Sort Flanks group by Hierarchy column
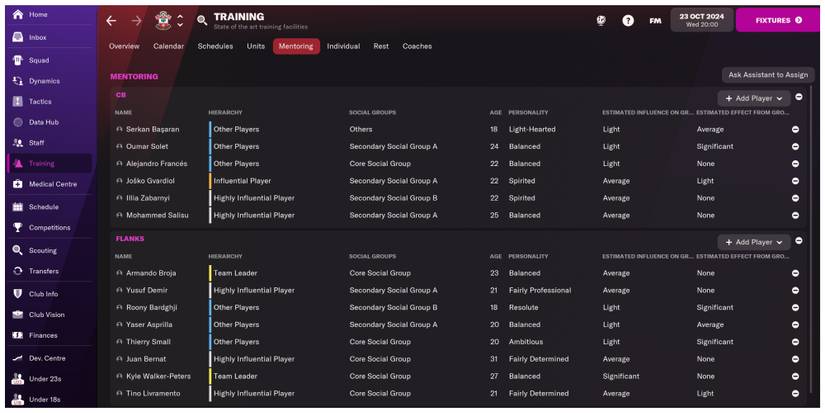This screenshot has width=825, height=413. pos(225,256)
